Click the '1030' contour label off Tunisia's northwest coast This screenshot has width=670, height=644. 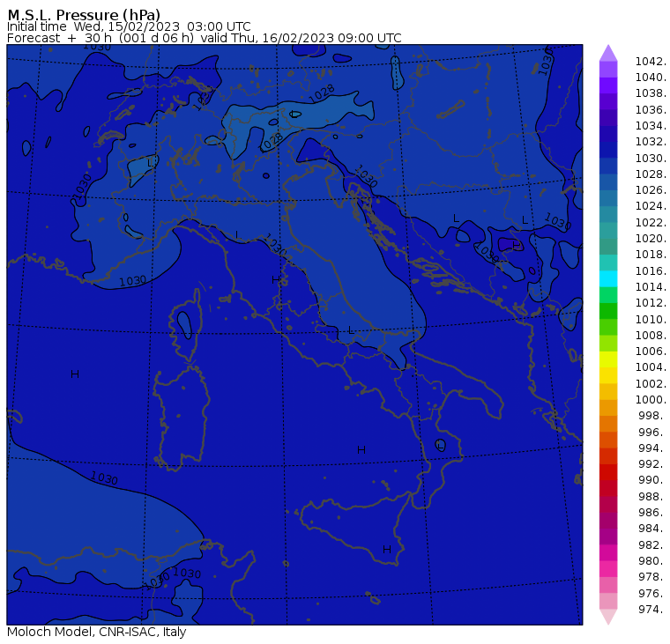tap(104, 477)
